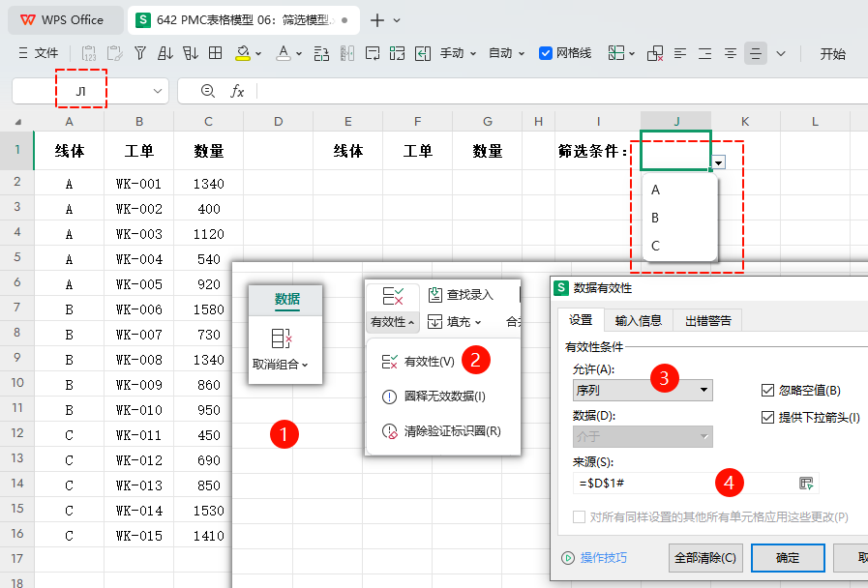Click cell B4 containing WK-003
868x588 pixels.
pyautogui.click(x=139, y=234)
